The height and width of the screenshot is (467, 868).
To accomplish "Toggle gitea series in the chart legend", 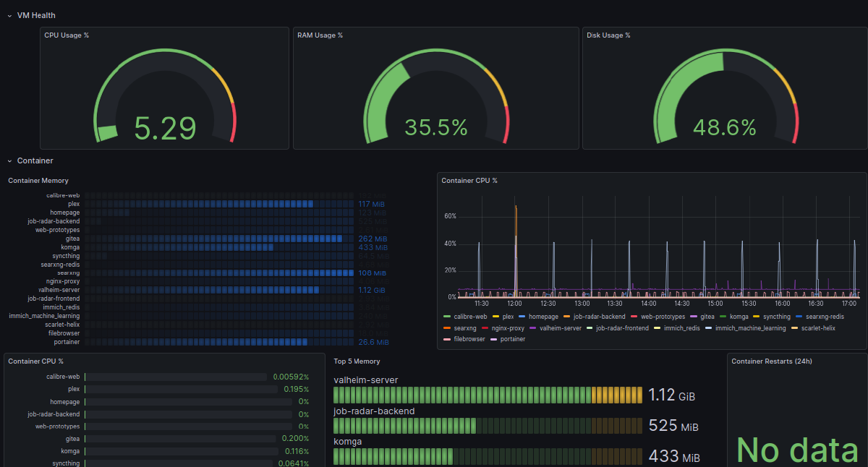I will (x=707, y=317).
